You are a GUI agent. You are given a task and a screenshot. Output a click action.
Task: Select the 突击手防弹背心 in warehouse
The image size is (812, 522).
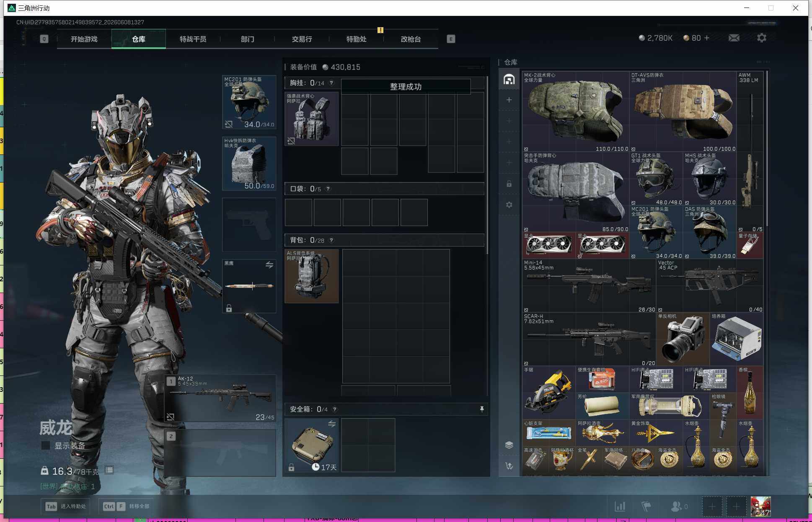coord(576,192)
